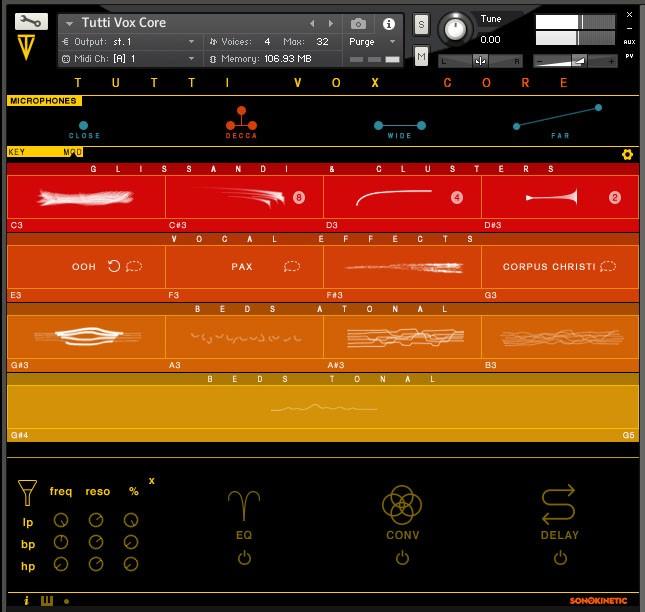Viewport: 645px width, 612px height.
Task: Open the EQ effect panel icon
Action: tap(243, 505)
